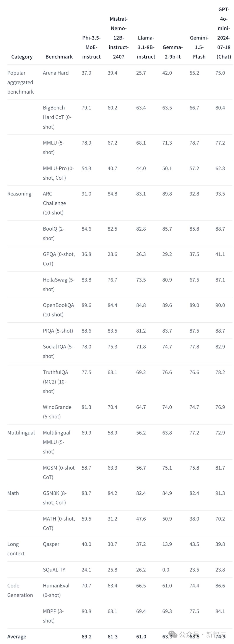Click the Phi-3.5-MoE-instruct column header
This screenshot has width=234, height=644.
click(x=91, y=47)
